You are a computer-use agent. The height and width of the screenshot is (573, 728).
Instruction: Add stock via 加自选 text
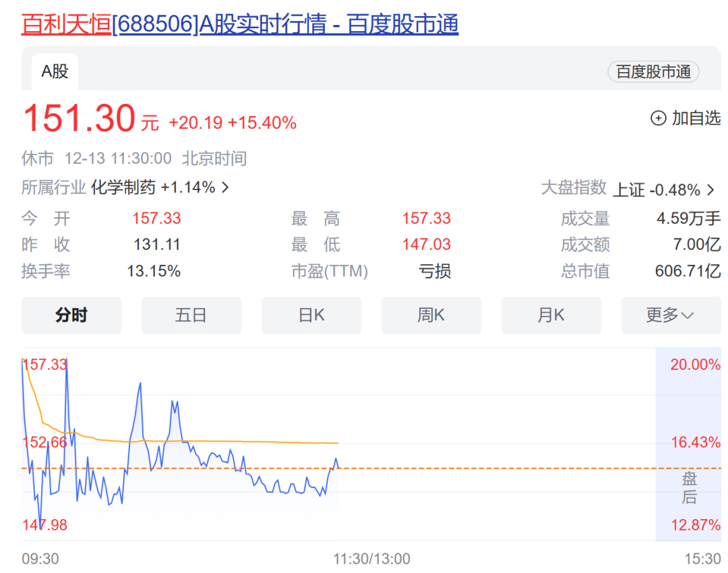click(696, 119)
